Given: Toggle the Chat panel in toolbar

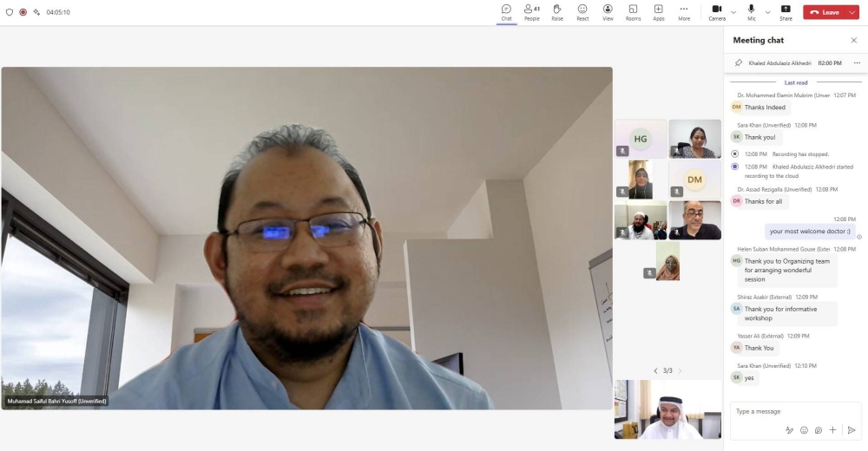Looking at the screenshot, I should (x=506, y=12).
